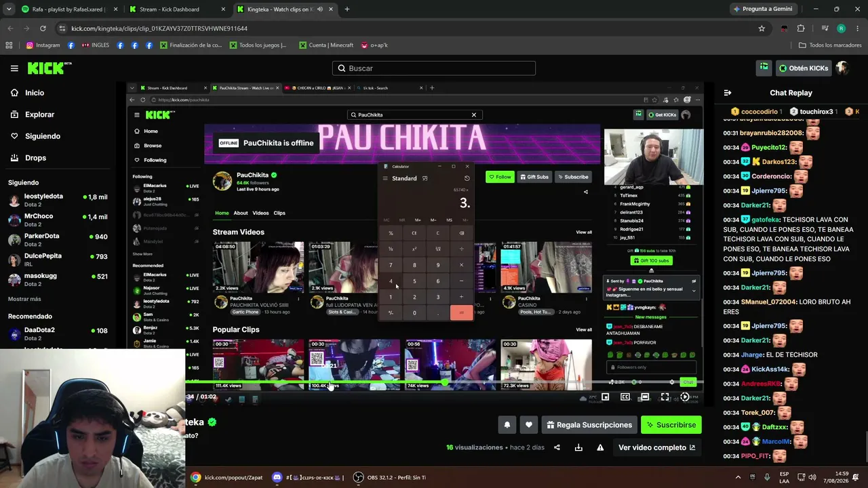Image resolution: width=868 pixels, height=488 pixels.
Task: Open Discord clips-de-kick from the taskbar
Action: (x=310, y=478)
